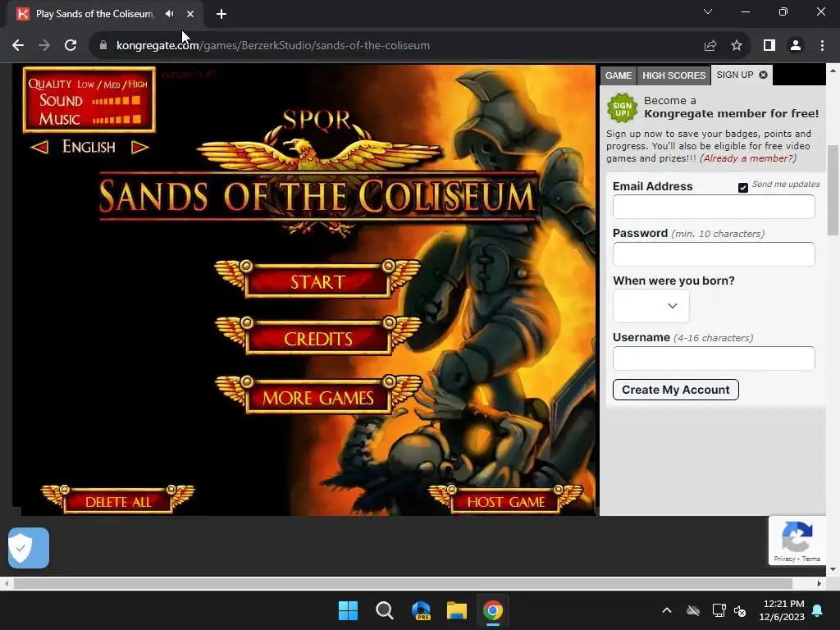Click the OneDrive cloud tray icon
The height and width of the screenshot is (630, 840).
(693, 610)
